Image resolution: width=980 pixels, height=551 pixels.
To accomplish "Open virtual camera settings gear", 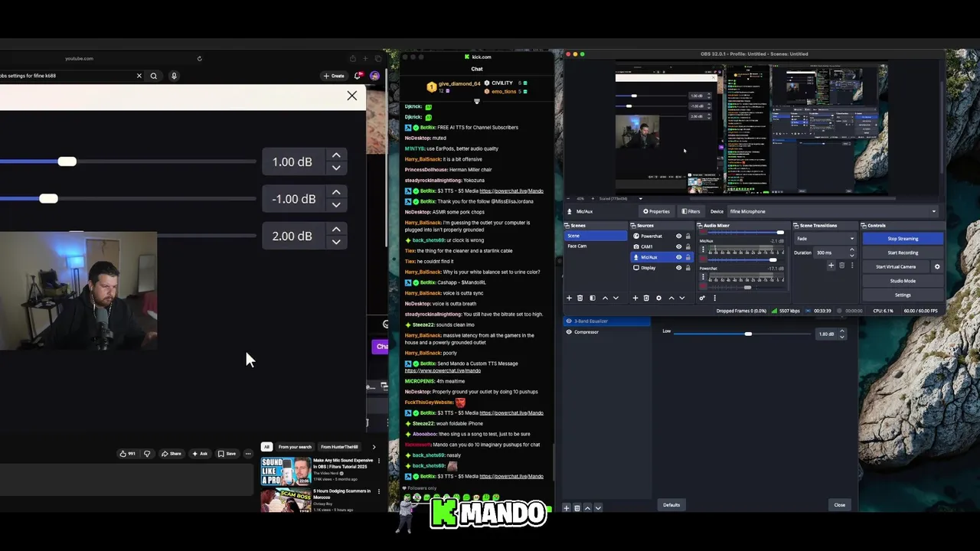I will click(937, 266).
